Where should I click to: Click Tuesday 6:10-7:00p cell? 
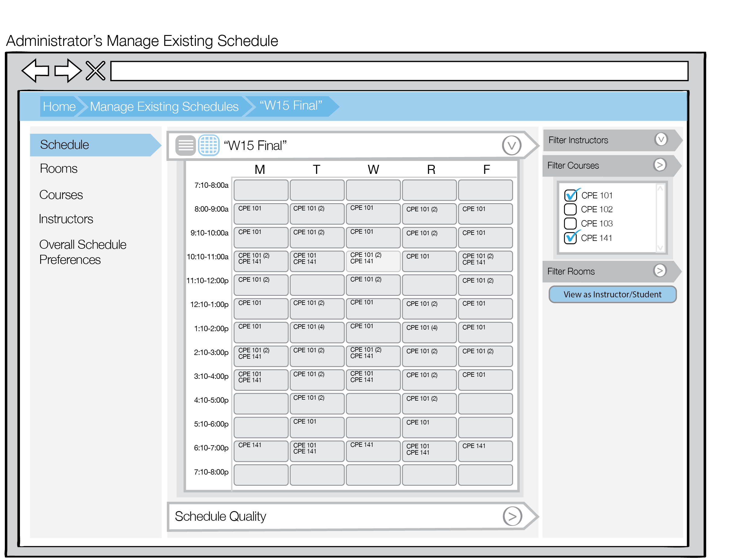tap(317, 451)
